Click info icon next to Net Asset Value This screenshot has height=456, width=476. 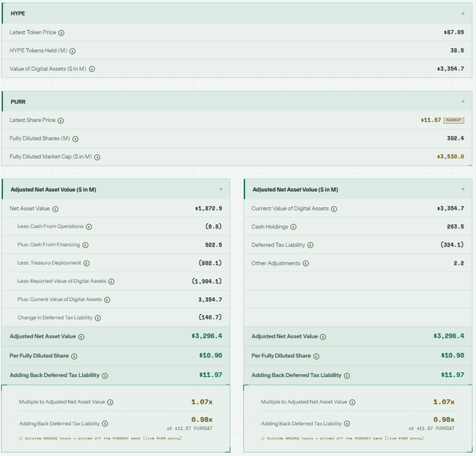coord(55,209)
